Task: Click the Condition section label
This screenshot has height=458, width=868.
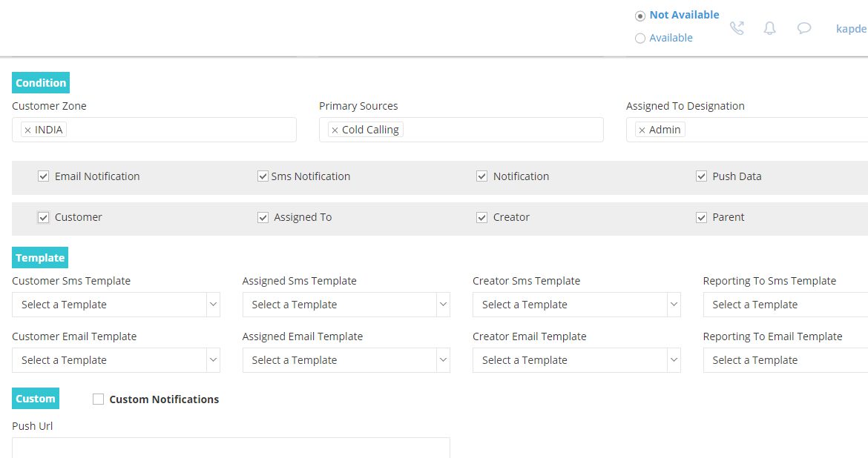Action: (x=41, y=82)
